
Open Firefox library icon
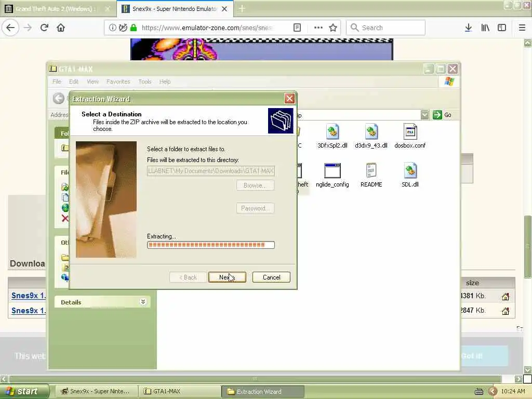(485, 28)
